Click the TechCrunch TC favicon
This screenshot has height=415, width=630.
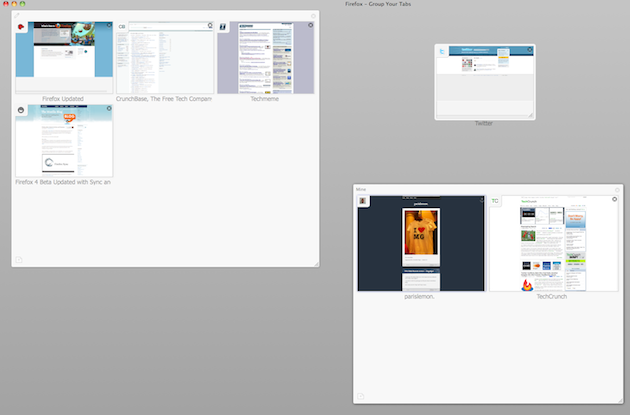494,201
